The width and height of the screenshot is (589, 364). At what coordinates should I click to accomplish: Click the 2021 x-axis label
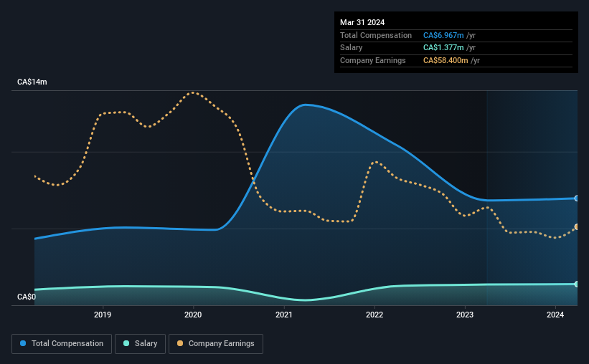(284, 315)
